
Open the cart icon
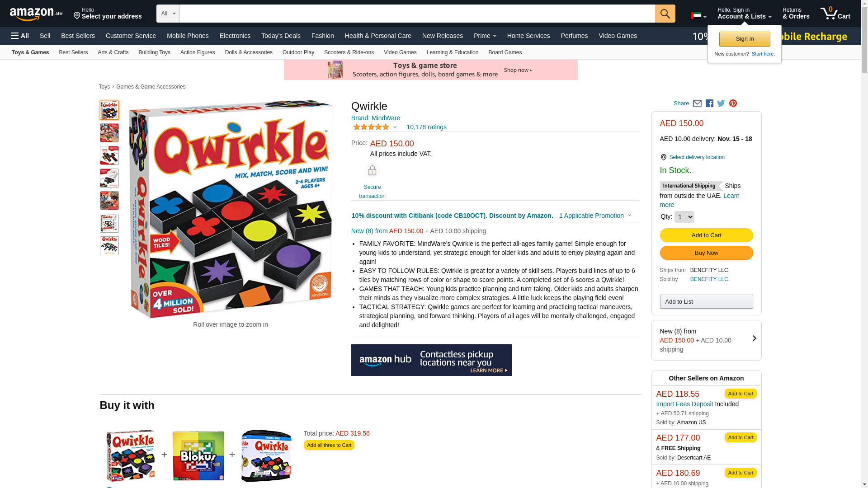pyautogui.click(x=835, y=13)
